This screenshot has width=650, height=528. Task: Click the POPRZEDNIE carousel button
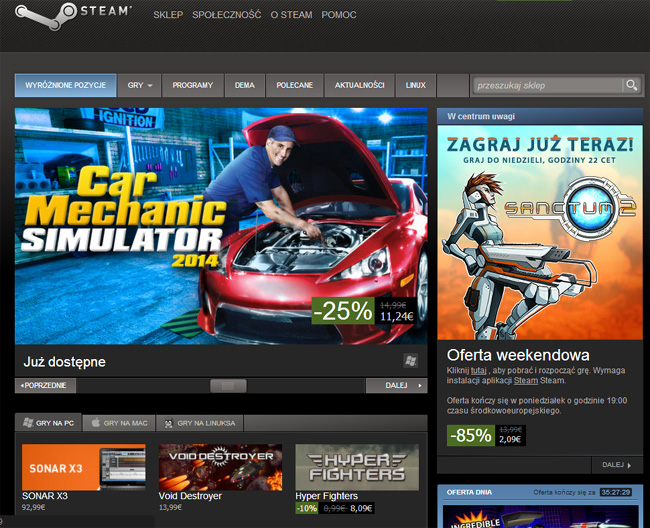tap(45, 385)
